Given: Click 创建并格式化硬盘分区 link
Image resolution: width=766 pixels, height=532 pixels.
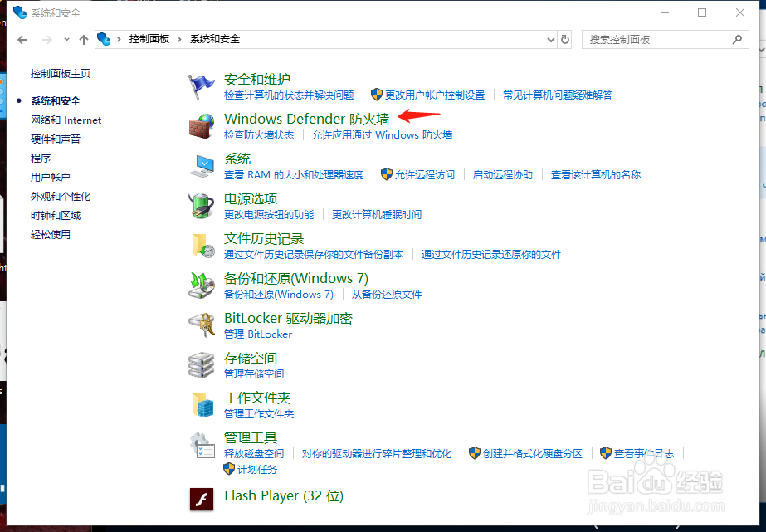Looking at the screenshot, I should coord(533,454).
